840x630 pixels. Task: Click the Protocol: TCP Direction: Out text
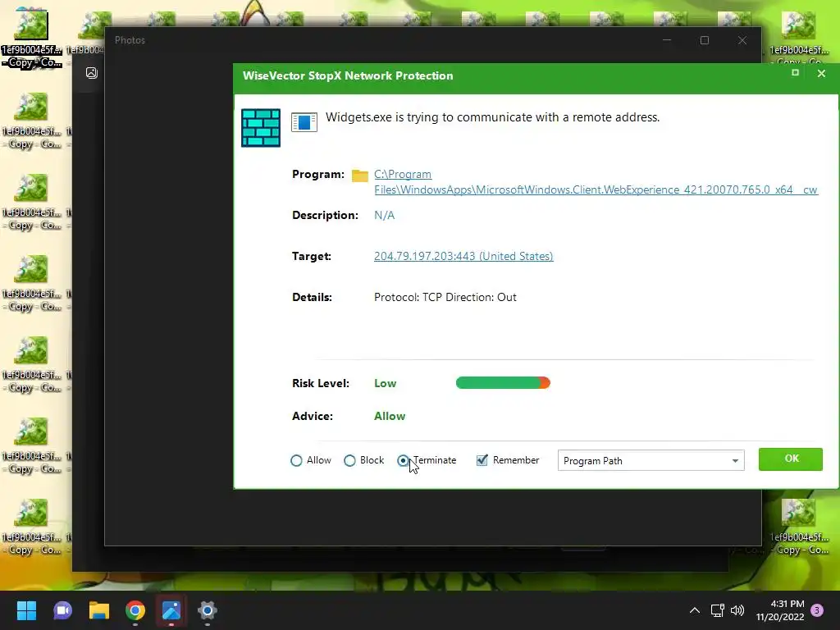[x=445, y=297]
